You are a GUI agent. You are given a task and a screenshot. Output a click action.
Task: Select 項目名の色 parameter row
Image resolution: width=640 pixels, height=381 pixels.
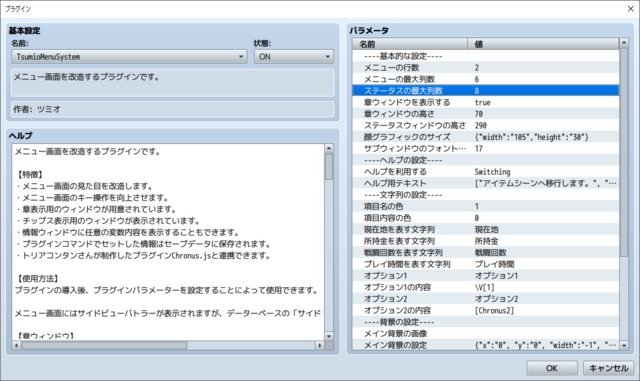486,206
